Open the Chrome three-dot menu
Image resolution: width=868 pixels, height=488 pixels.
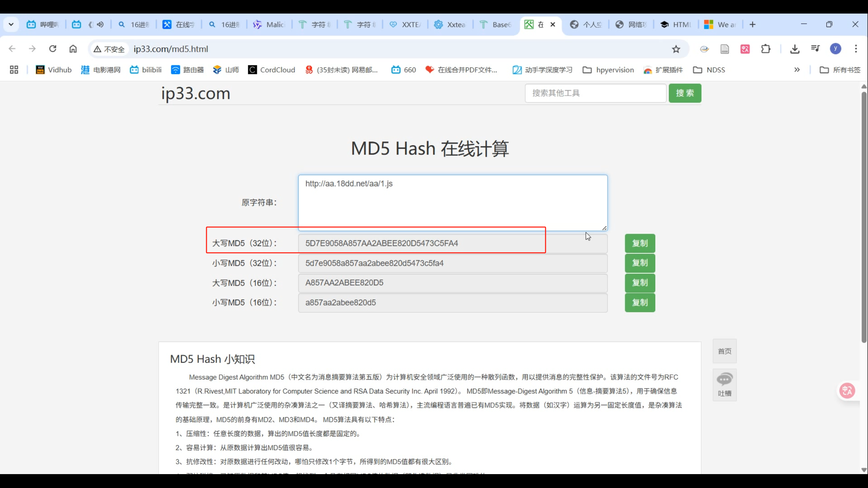[x=856, y=49]
